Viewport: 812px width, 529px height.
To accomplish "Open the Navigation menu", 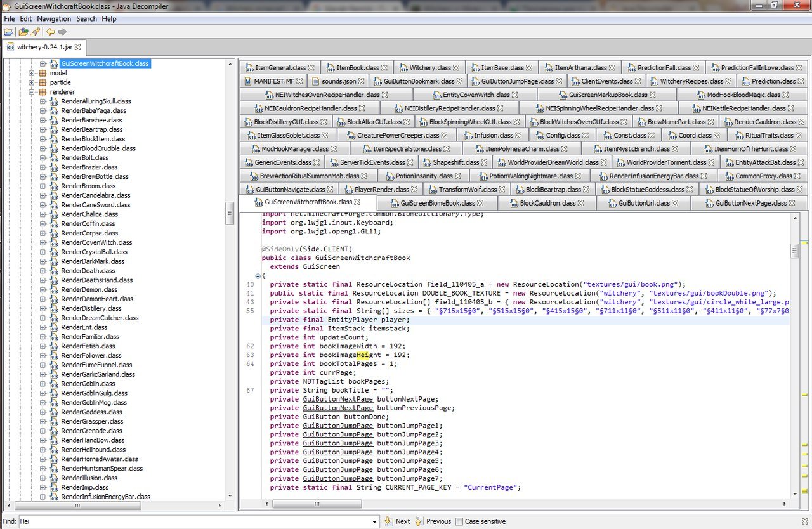I will (x=54, y=19).
